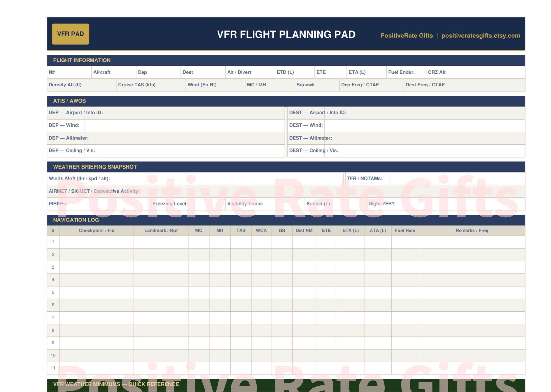551x392 pixels.
Task: Select the ATIS / AWOS section header
Action: (286, 101)
